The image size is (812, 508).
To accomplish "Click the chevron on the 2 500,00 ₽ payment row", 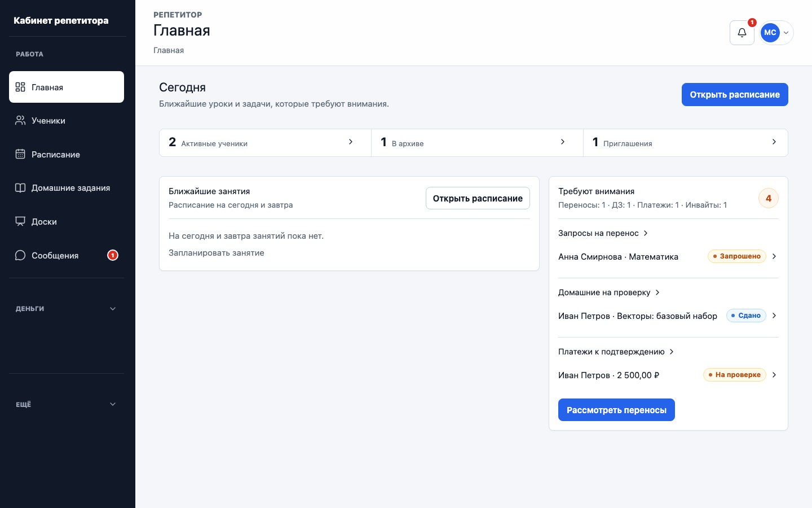I will point(774,375).
